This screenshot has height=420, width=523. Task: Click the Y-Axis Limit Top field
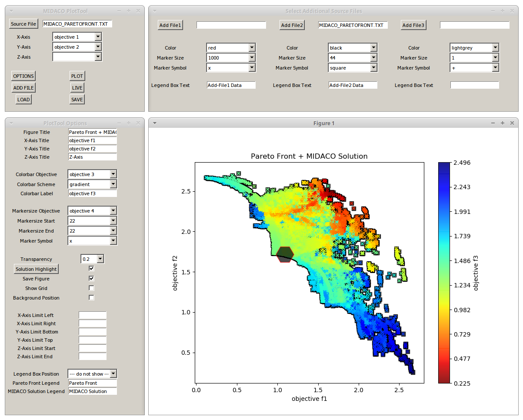93,340
